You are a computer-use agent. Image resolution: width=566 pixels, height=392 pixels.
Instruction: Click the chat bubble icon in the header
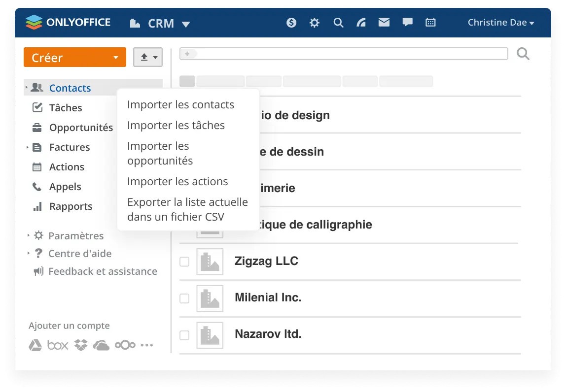tap(407, 22)
